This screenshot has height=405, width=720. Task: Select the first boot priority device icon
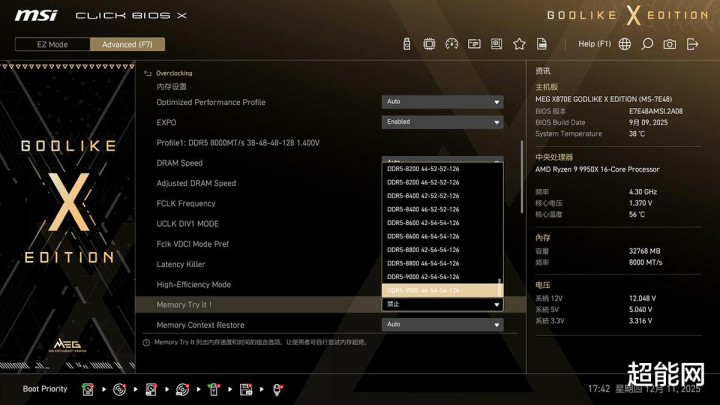(x=88, y=388)
